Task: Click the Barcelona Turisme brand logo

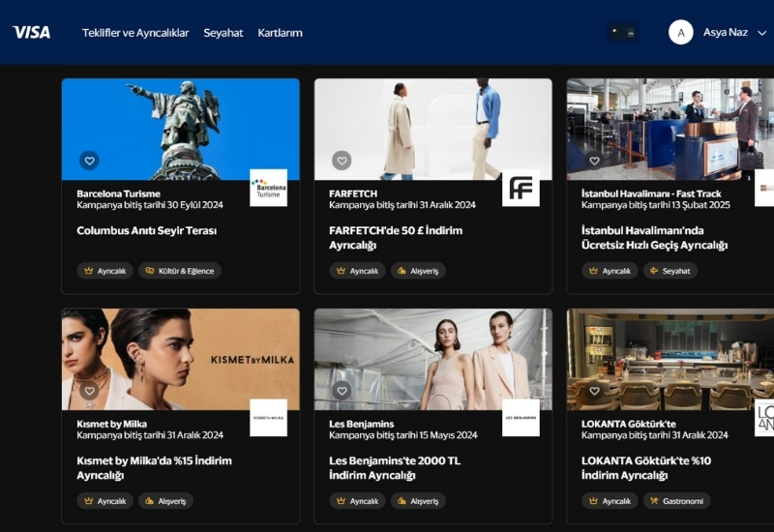Action: (269, 188)
